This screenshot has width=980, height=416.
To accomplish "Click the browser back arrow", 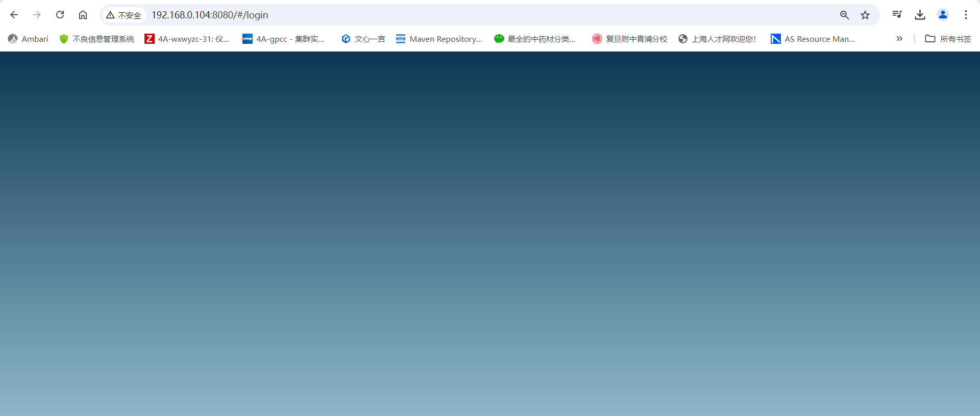I will coord(14,15).
